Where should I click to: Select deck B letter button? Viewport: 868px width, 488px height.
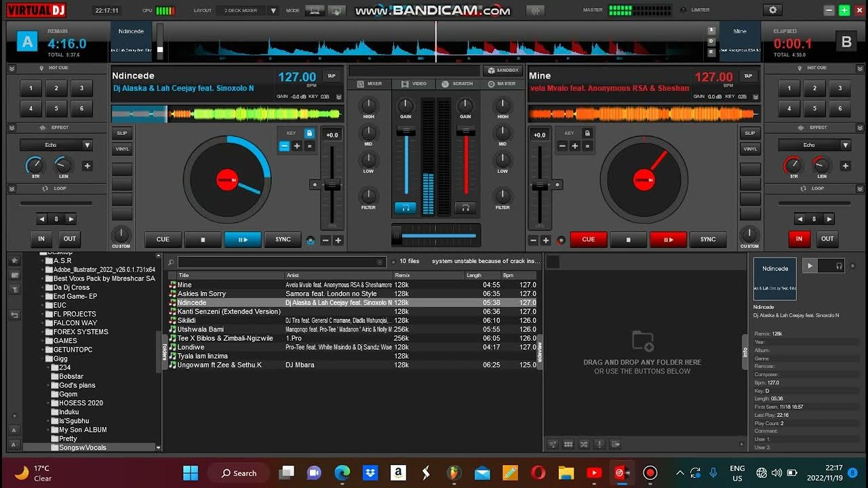coord(846,42)
